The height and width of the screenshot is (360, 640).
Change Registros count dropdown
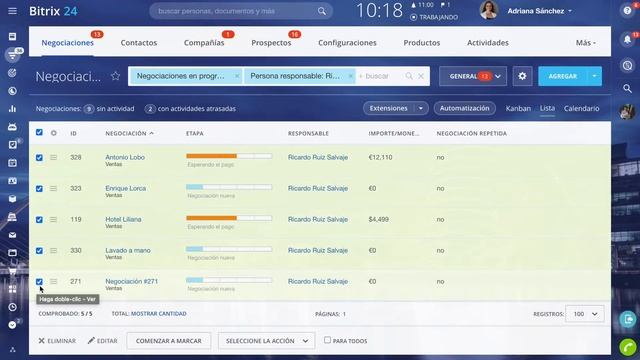pos(584,314)
